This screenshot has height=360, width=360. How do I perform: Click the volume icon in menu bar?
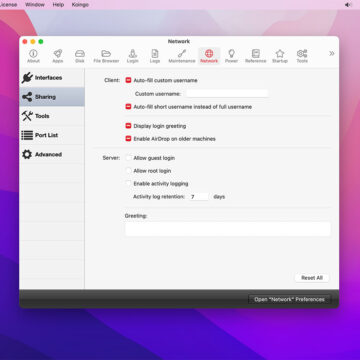[348, 5]
